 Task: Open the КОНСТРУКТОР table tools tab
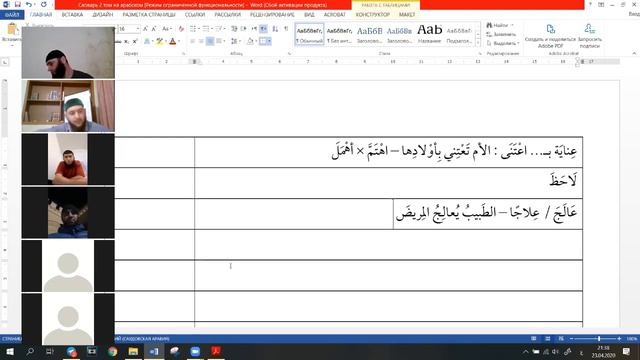[373, 15]
